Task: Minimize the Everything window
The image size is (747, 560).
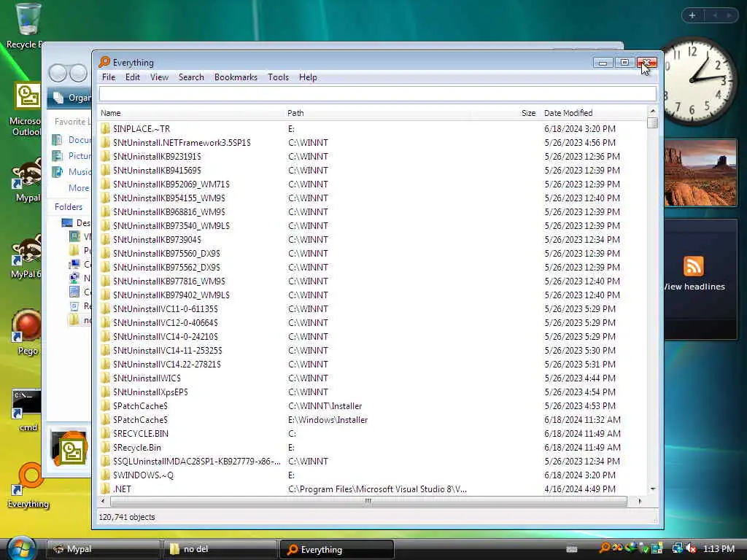Action: click(x=603, y=63)
